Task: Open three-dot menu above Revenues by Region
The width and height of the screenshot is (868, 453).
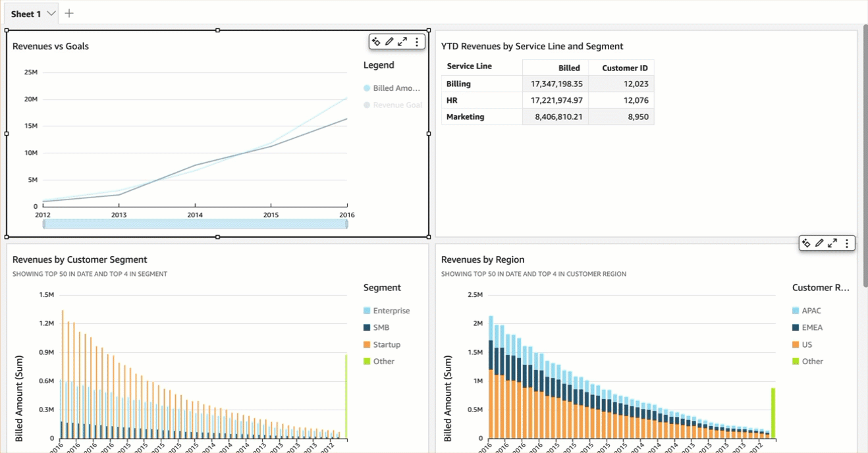Action: (847, 243)
